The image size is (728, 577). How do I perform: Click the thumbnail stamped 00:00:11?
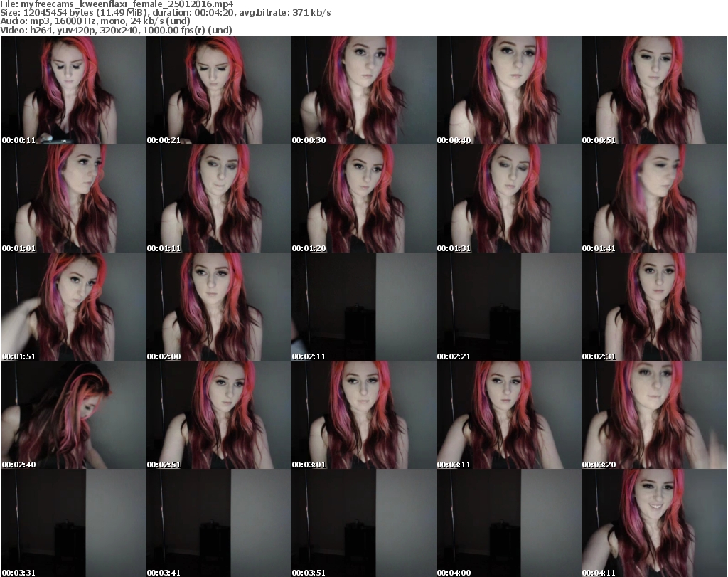click(74, 90)
